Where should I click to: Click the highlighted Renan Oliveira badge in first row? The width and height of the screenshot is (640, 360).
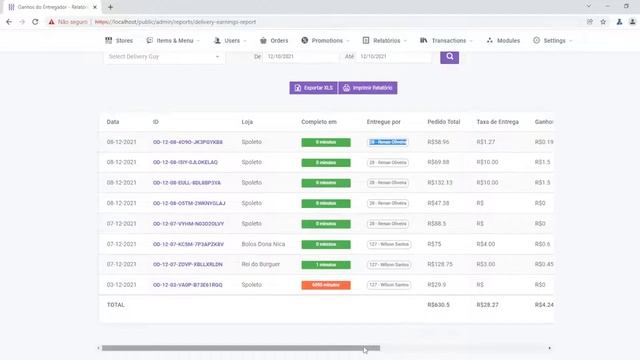tap(388, 142)
